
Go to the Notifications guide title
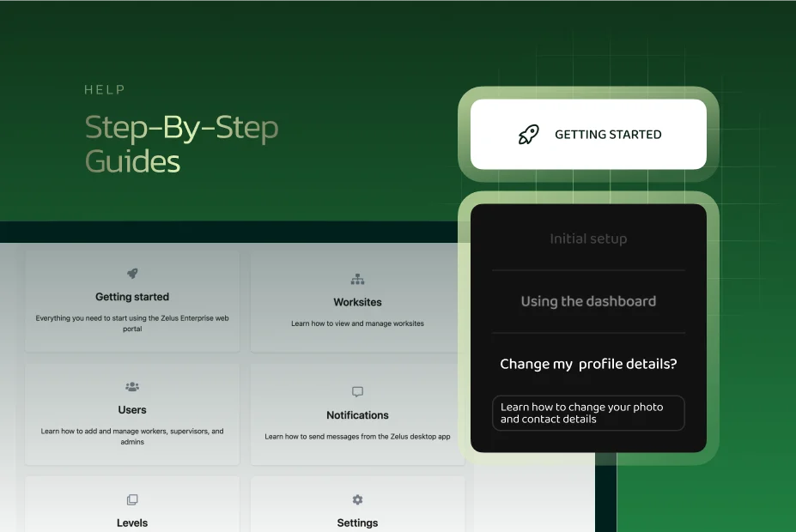[357, 415]
